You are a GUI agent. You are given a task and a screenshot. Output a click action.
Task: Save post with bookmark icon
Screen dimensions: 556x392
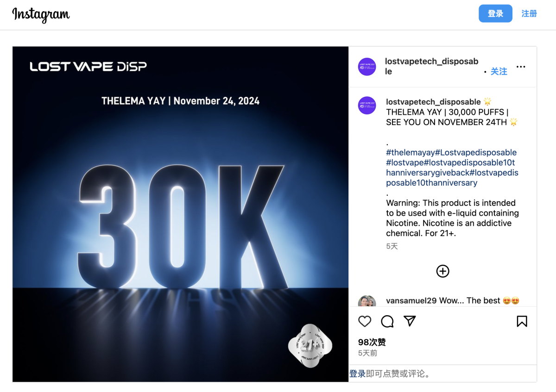tap(522, 321)
